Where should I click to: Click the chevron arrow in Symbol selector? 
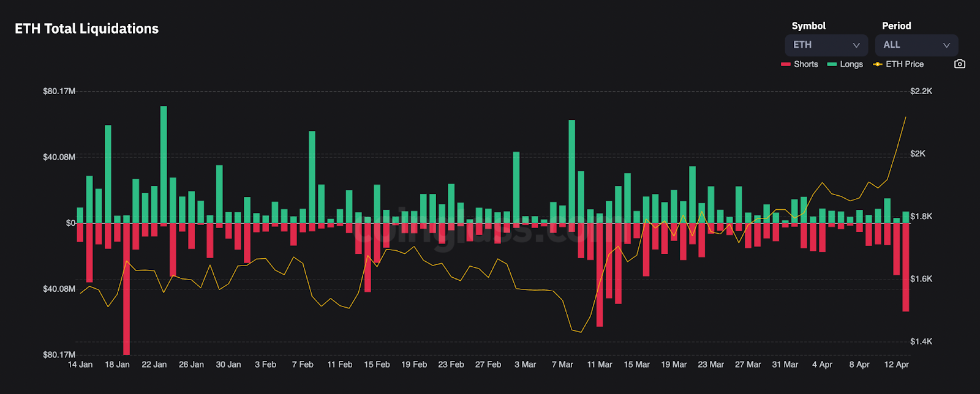[856, 45]
